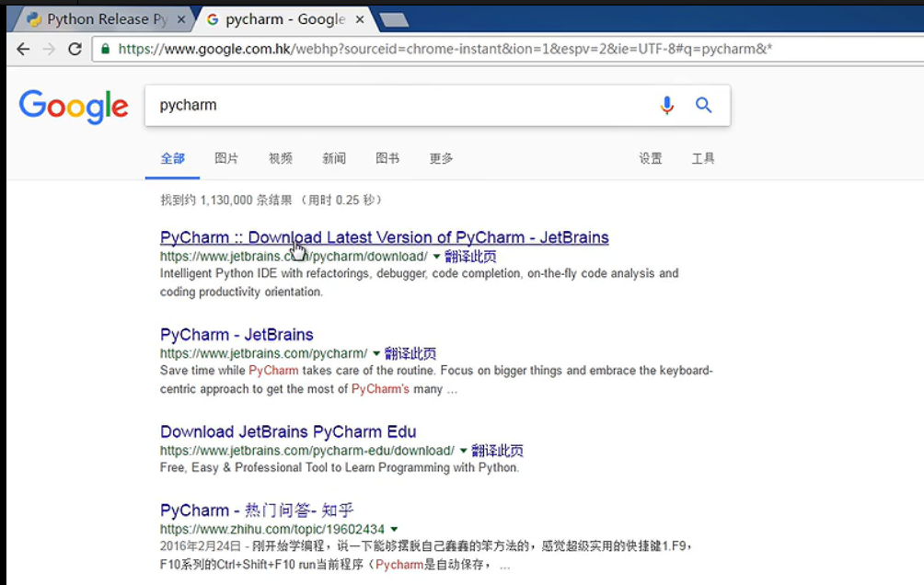Click the green secure padlock icon
The height and width of the screenshot is (585, 924).
[x=106, y=49]
